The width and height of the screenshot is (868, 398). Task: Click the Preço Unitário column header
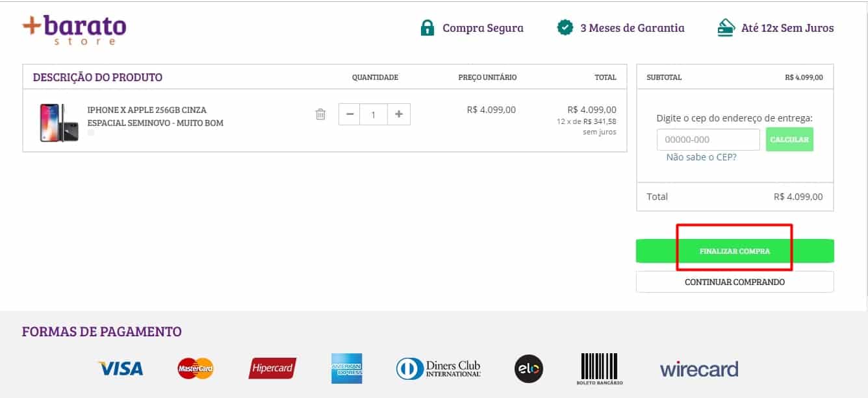487,77
